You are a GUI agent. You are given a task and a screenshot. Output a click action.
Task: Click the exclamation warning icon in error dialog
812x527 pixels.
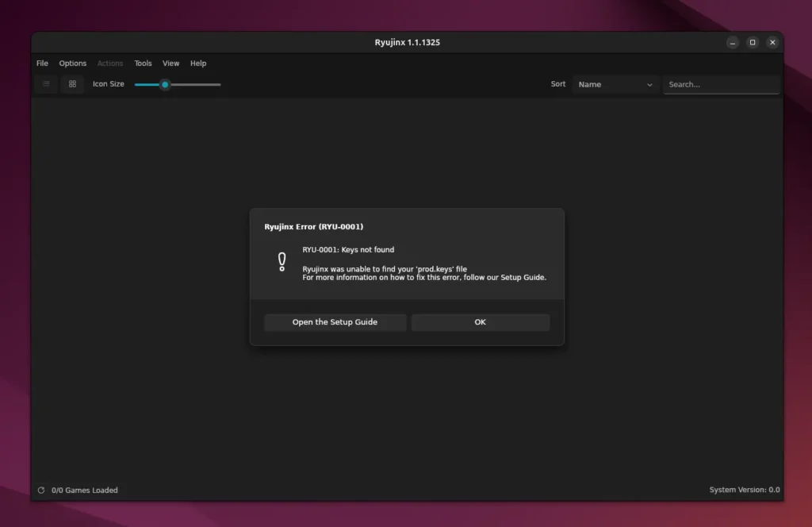point(282,262)
